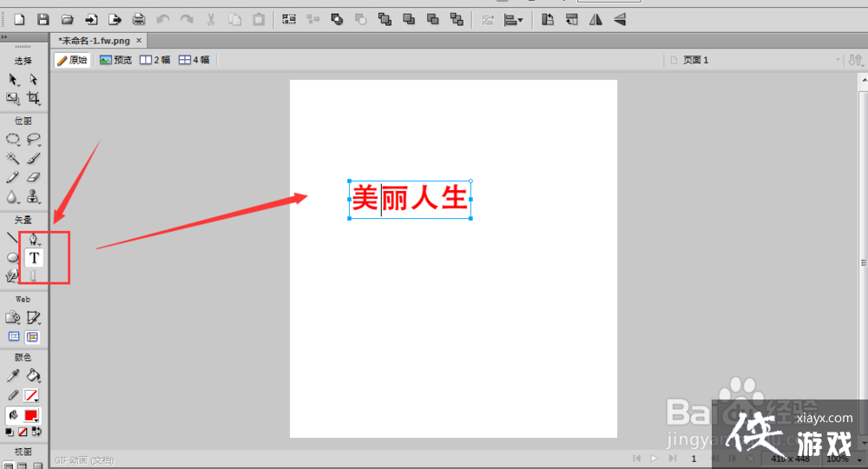Click the 美丽人生 text on canvas
868x469 pixels.
[x=410, y=199]
